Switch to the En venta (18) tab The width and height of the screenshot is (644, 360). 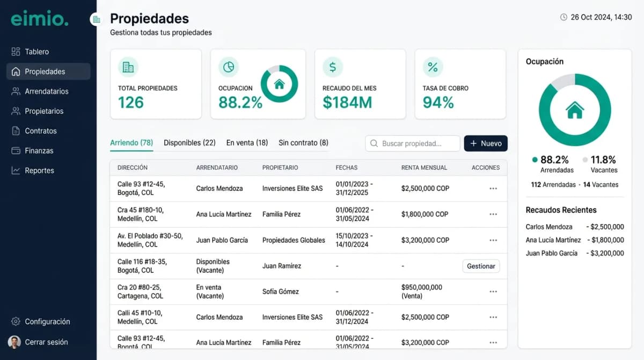[246, 142]
